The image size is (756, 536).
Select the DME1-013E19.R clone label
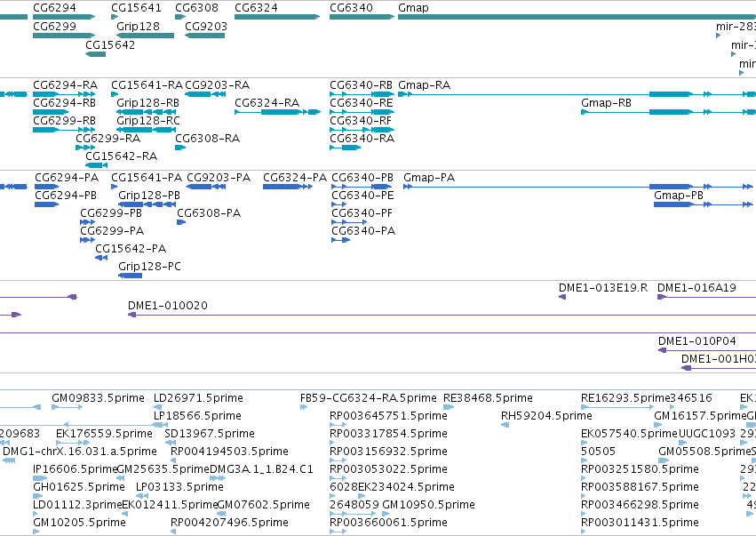point(603,288)
